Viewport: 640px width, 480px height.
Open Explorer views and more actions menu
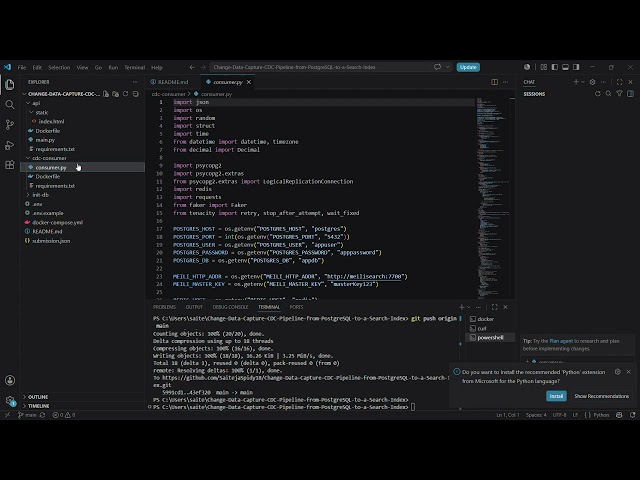tap(135, 82)
